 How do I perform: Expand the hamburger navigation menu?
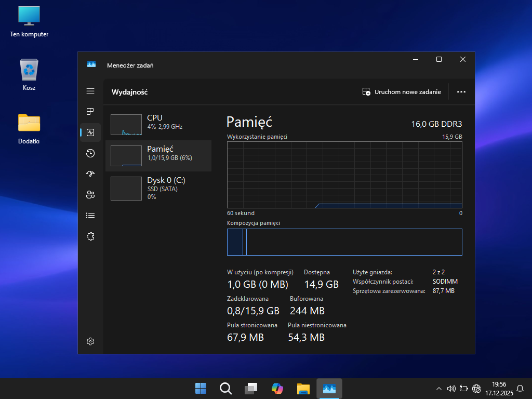point(90,91)
